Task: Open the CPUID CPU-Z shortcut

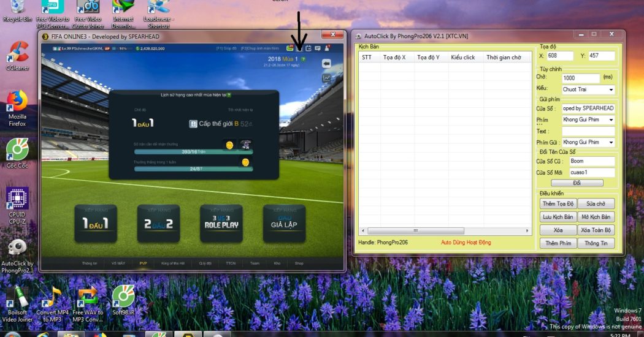Action: pos(17,206)
